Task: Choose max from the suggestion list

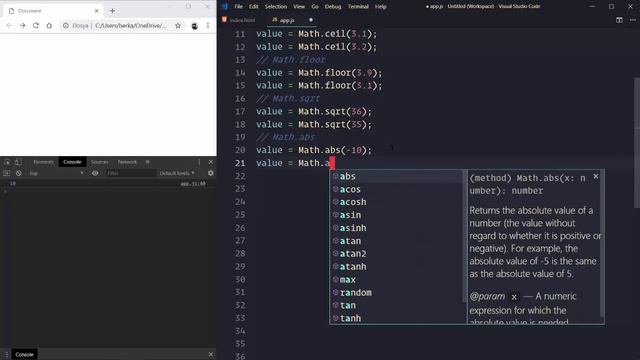Action: (397, 280)
